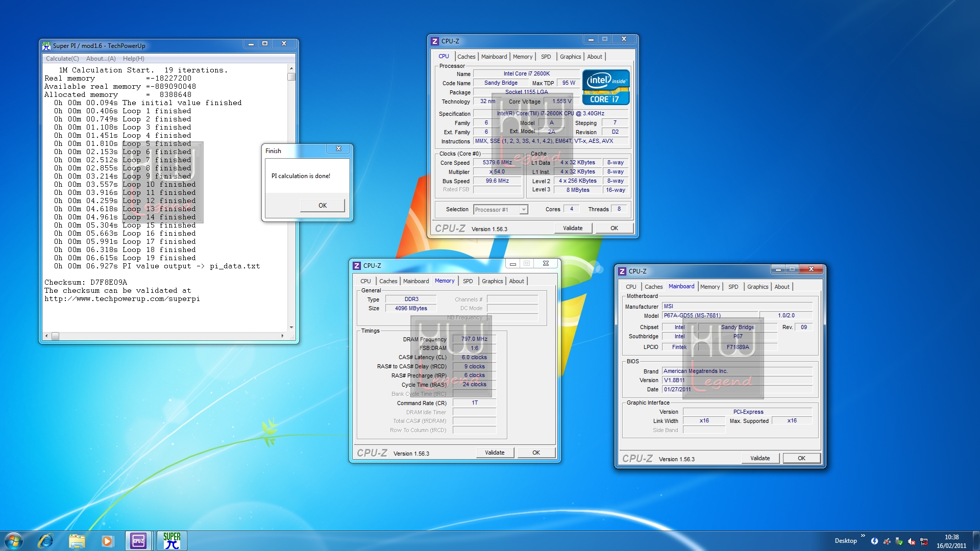Screen dimensions: 980x551
Task: Click the Safely Remove Hardware tray icon
Action: [x=899, y=541]
